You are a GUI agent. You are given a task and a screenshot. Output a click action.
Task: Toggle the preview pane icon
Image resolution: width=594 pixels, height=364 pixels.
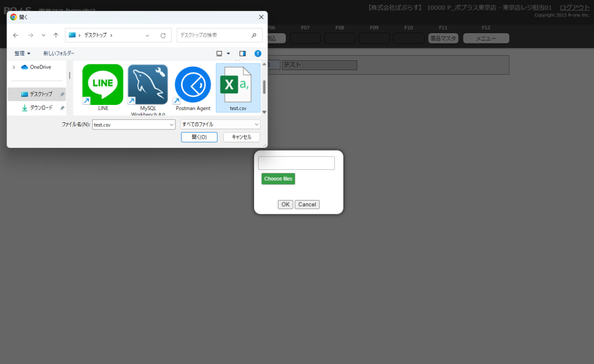(242, 53)
